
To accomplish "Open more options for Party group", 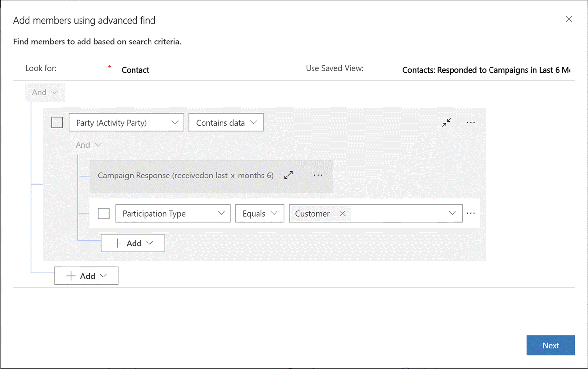I will pyautogui.click(x=471, y=122).
